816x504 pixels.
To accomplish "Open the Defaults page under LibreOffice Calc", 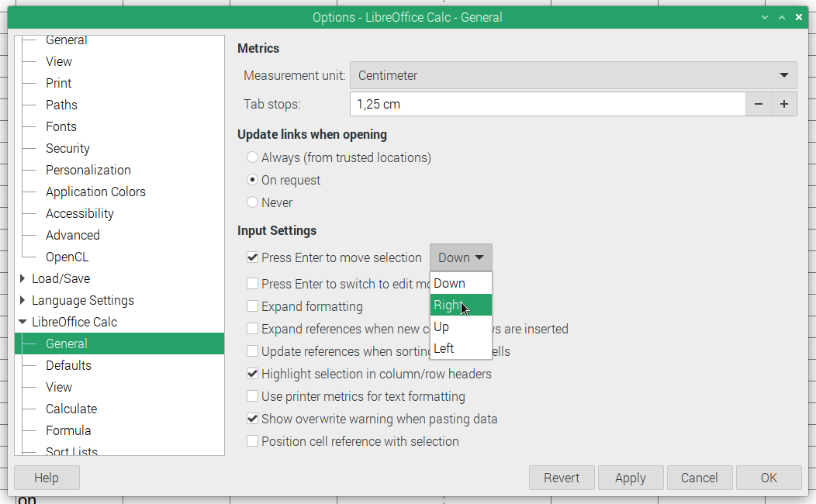I will coord(69,366).
